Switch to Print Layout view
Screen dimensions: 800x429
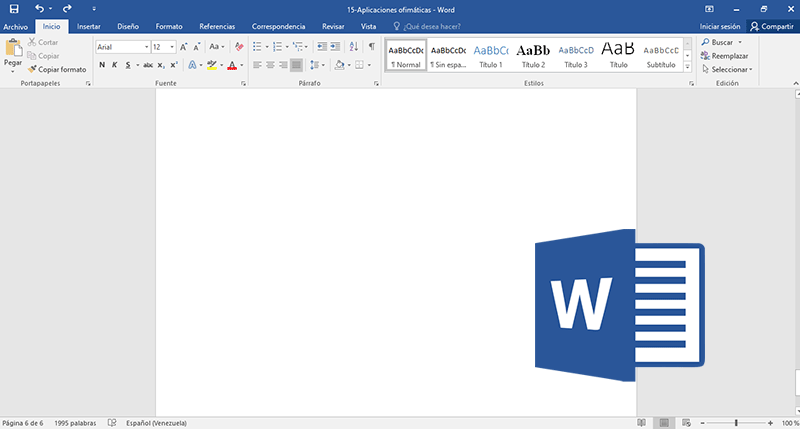click(664, 423)
